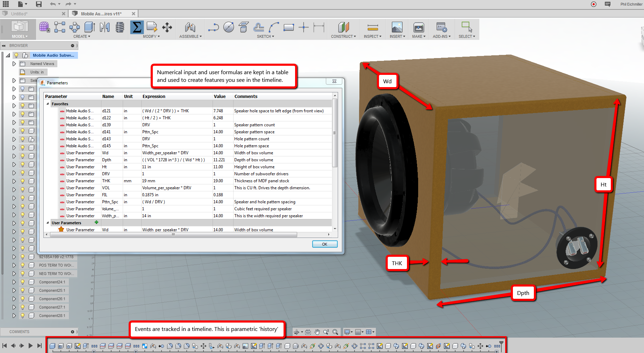Expand the Named Views tree node
The height and width of the screenshot is (353, 644).
14,64
